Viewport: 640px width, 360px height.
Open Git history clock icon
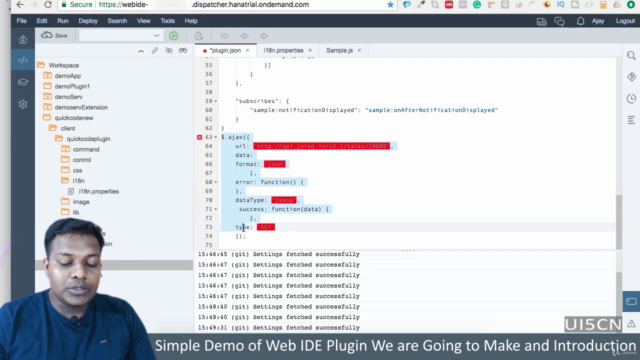coord(631,98)
